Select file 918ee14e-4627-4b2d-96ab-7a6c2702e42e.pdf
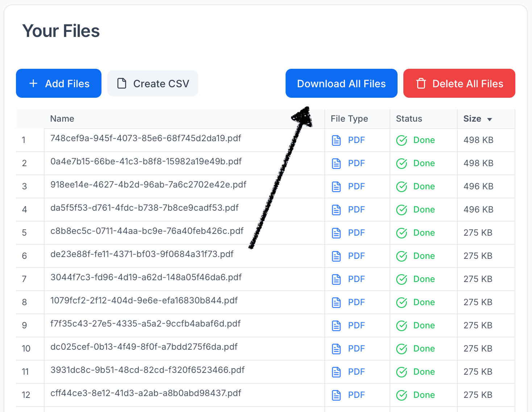The height and width of the screenshot is (412, 532). [x=148, y=185]
